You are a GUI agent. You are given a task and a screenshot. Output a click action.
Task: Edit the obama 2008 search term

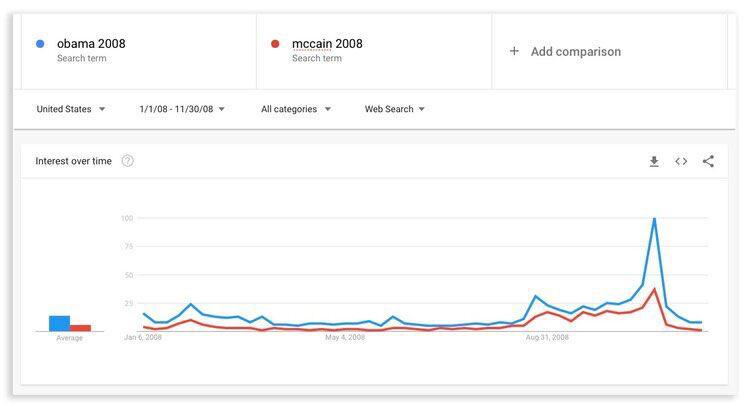pos(91,44)
